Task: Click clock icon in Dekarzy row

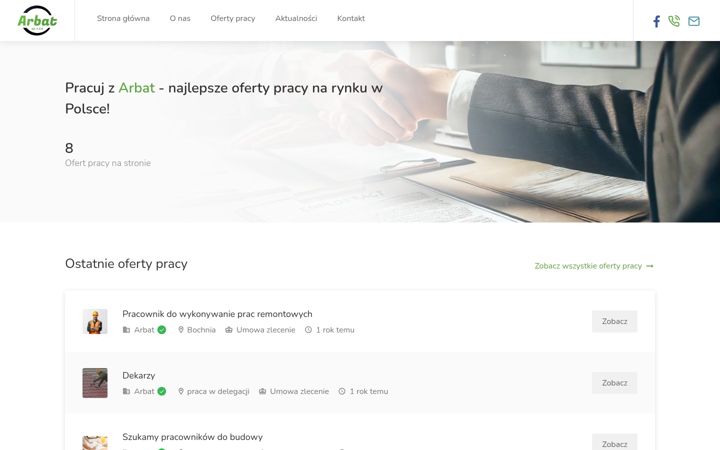Action: (x=342, y=391)
